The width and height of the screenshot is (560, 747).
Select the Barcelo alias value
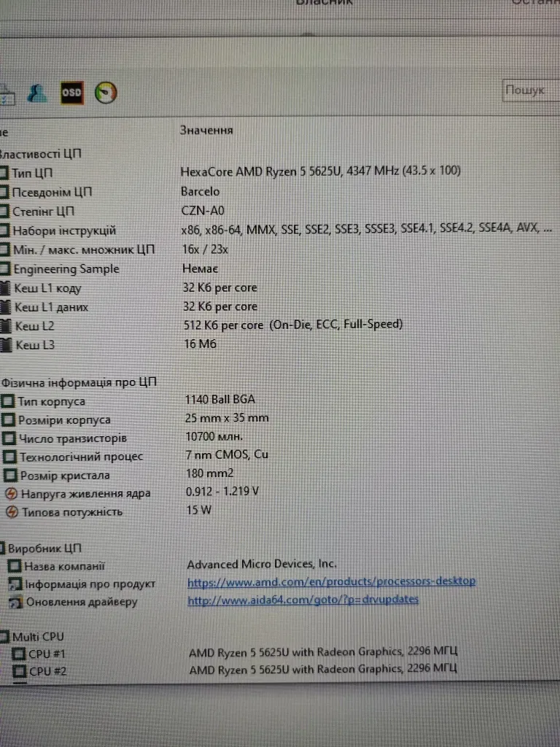point(200,192)
